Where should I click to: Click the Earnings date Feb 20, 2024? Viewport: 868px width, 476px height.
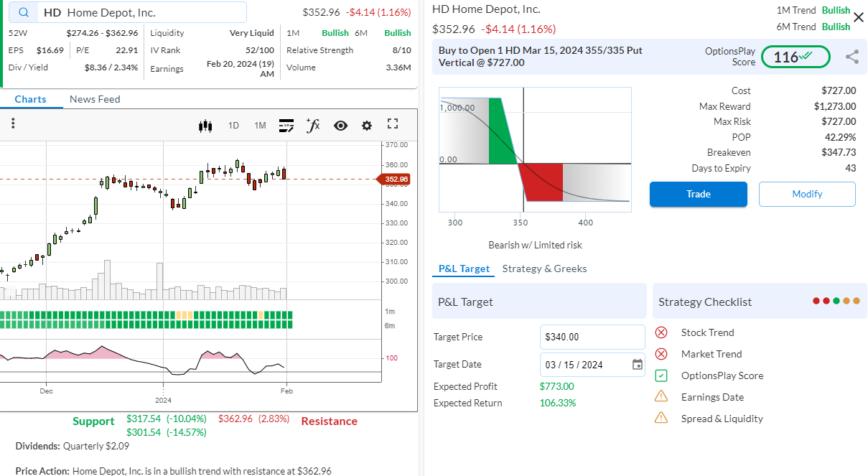tap(241, 68)
